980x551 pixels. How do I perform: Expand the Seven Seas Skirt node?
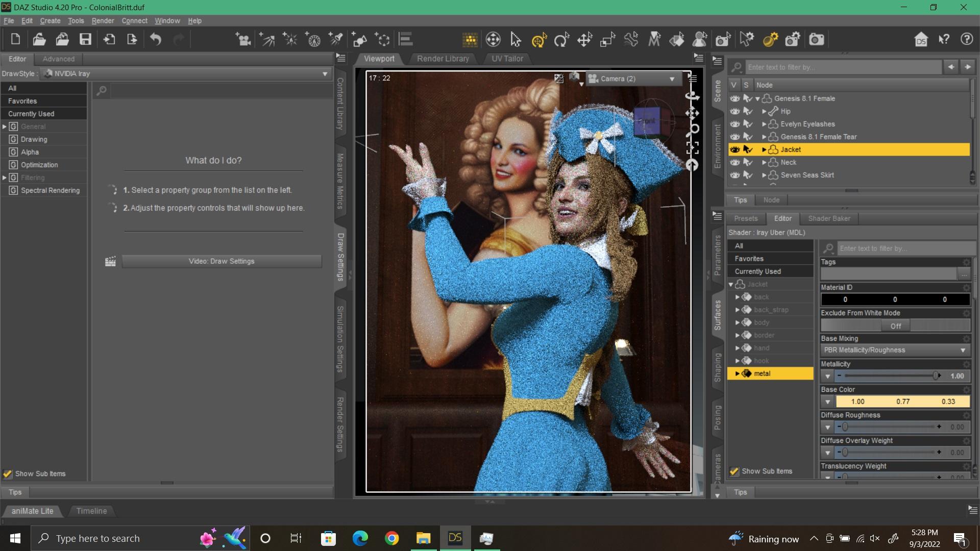764,175
